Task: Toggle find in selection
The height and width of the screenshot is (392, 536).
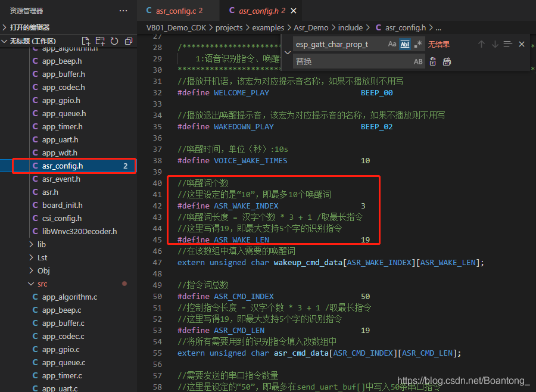Action: coord(508,44)
